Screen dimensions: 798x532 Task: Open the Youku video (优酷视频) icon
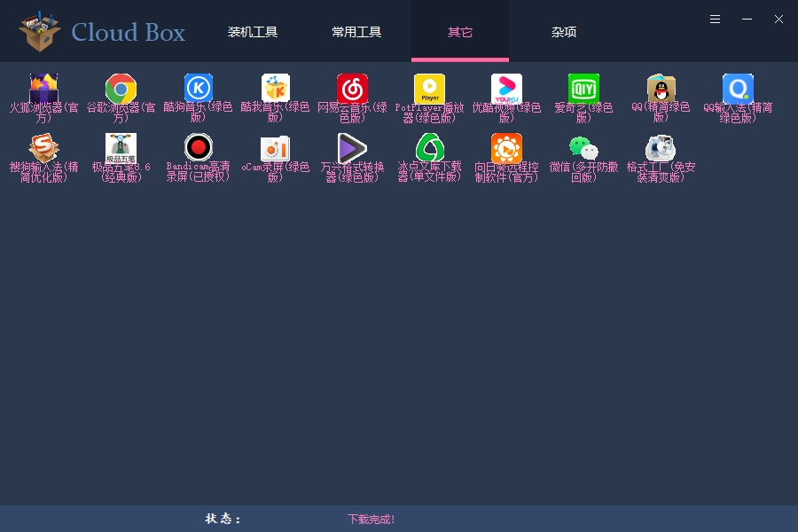[x=506, y=89]
